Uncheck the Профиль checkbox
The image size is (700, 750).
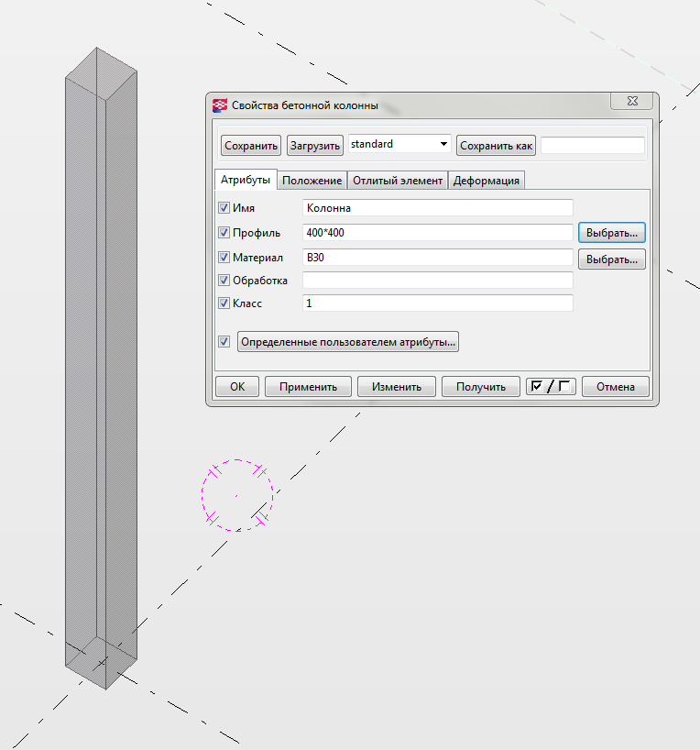pos(224,233)
